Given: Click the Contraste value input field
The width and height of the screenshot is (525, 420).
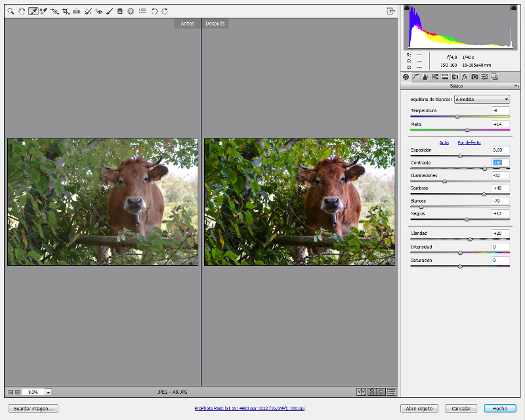Looking at the screenshot, I should (501, 163).
